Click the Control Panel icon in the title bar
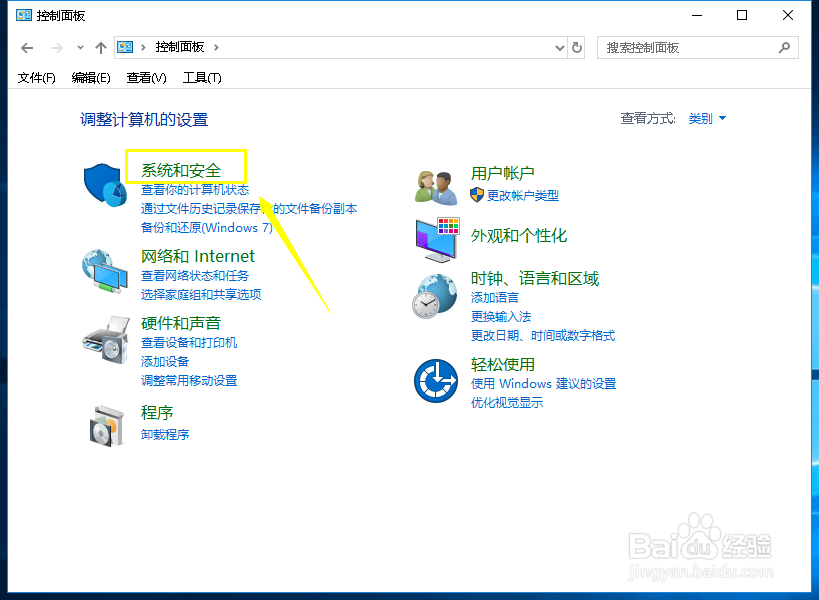The image size is (819, 600). 24,15
